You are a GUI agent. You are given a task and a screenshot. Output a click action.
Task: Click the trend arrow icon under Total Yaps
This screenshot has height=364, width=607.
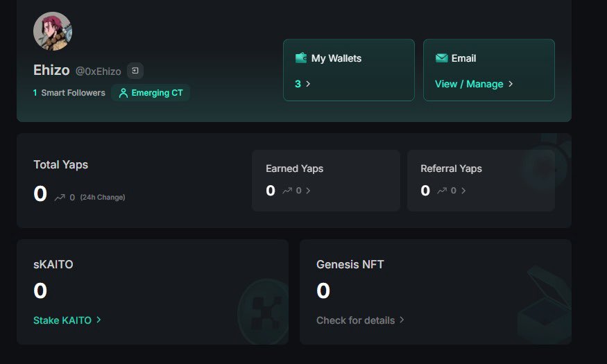tap(60, 198)
